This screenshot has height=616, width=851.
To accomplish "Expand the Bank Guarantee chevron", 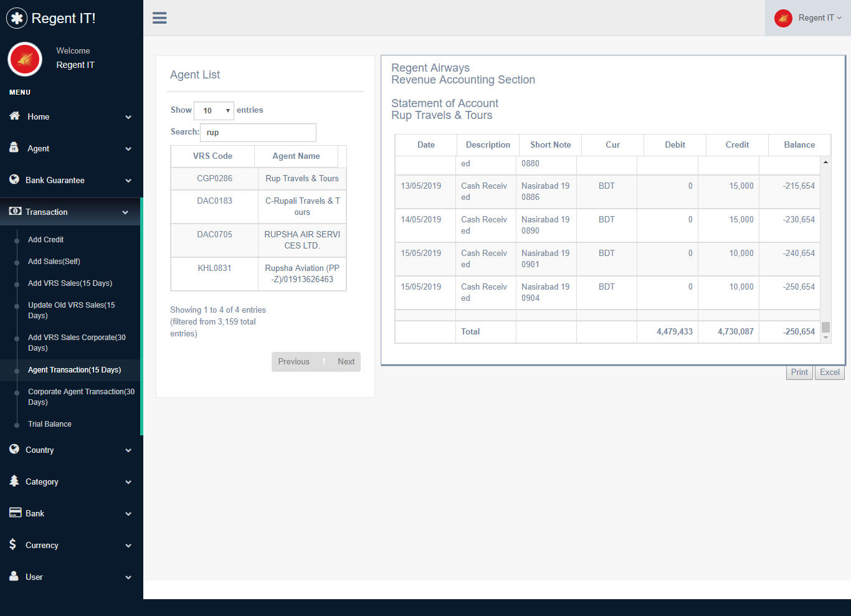I will (x=128, y=181).
